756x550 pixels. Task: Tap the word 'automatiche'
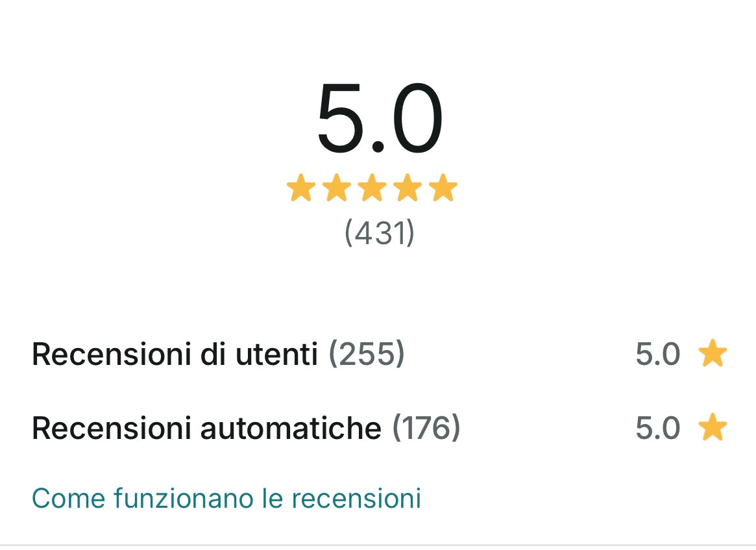point(291,429)
